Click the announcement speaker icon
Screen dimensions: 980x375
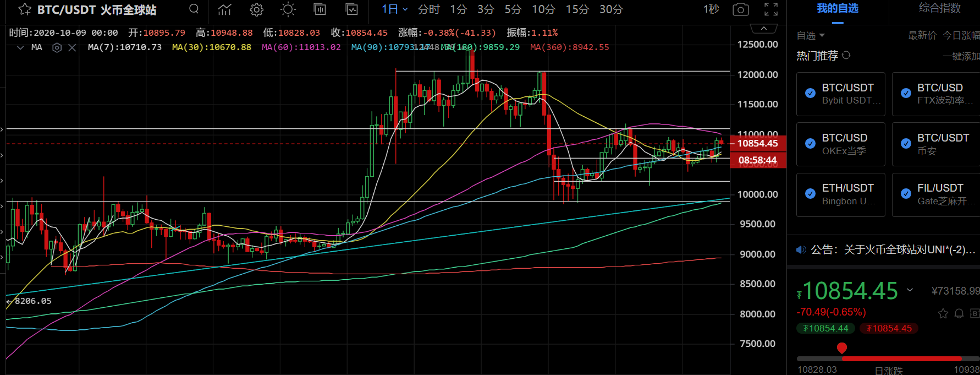tap(801, 249)
